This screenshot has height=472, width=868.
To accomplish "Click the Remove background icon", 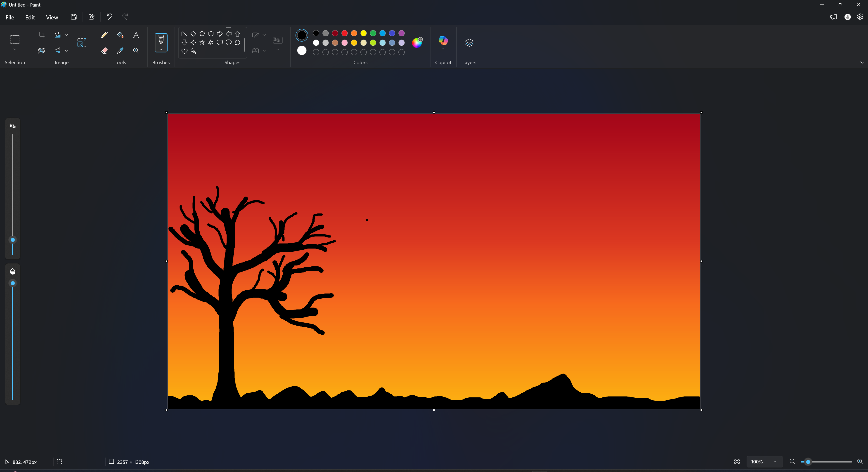I will (41, 51).
